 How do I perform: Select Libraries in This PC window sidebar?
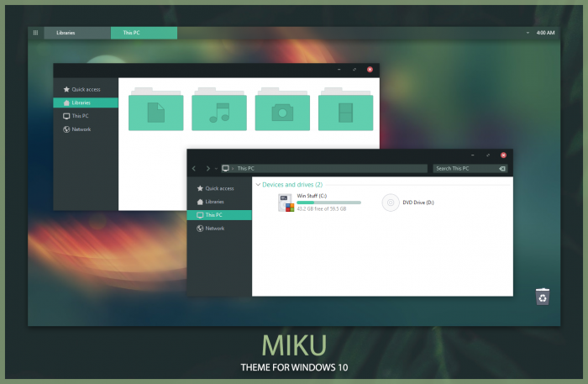[x=219, y=202]
